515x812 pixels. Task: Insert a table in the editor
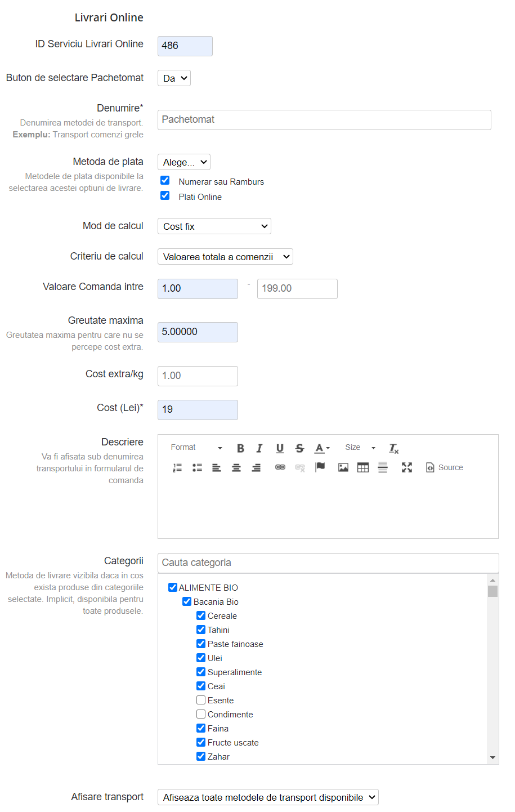(363, 467)
